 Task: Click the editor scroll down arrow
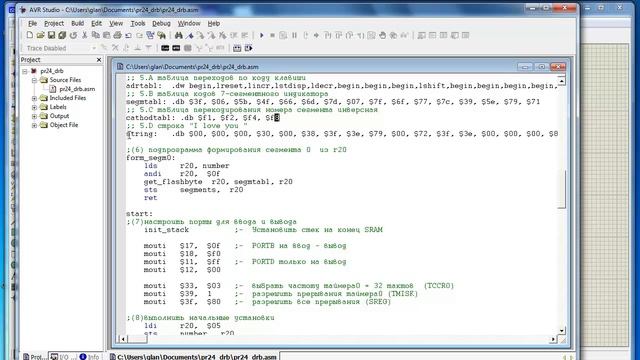[562, 330]
